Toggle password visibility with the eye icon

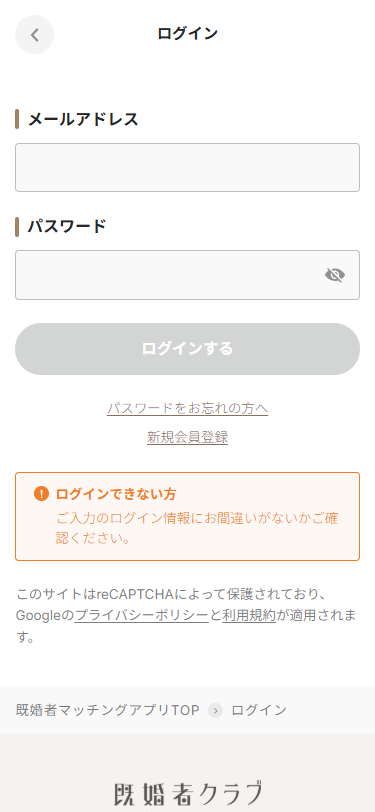click(x=335, y=275)
